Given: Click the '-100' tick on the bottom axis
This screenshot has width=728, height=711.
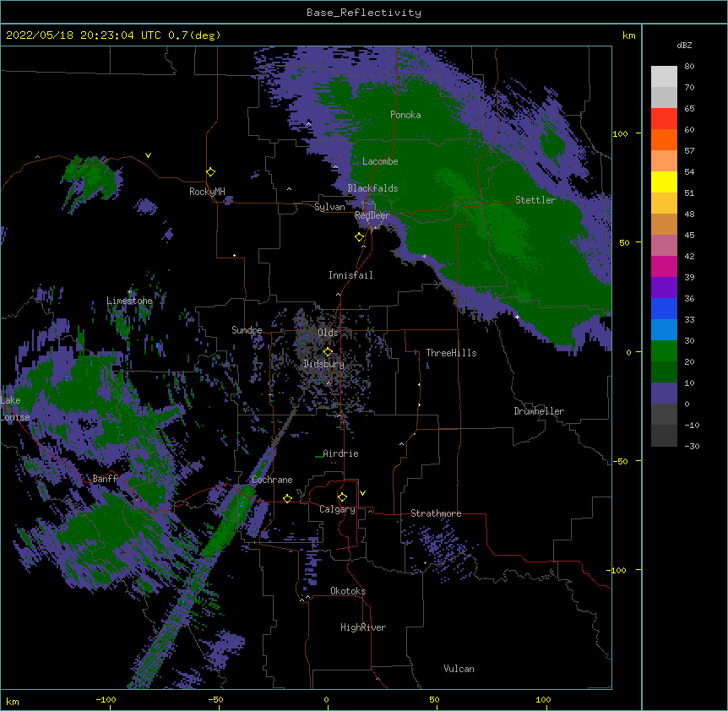Looking at the screenshot, I should pos(106,700).
